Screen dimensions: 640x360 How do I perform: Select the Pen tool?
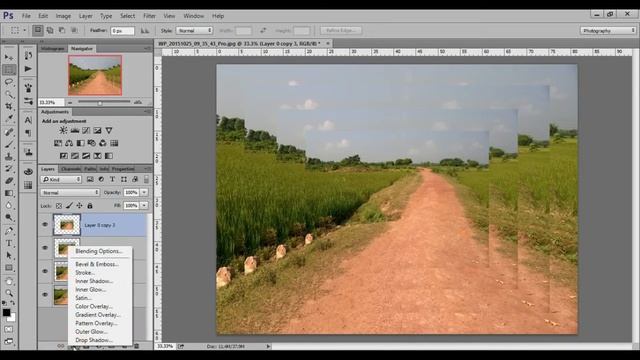(9, 231)
